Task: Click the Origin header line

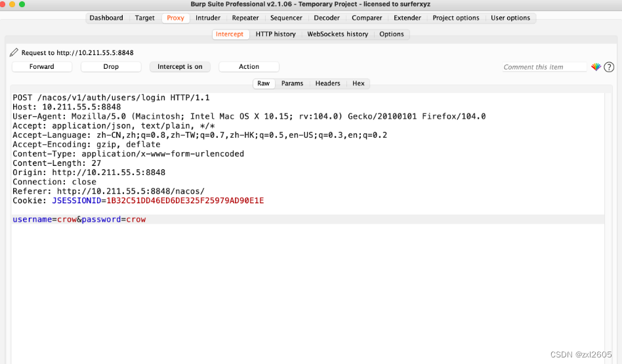Action: pos(89,172)
